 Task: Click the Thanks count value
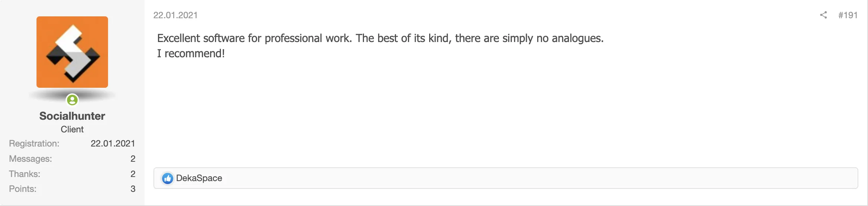tap(133, 174)
